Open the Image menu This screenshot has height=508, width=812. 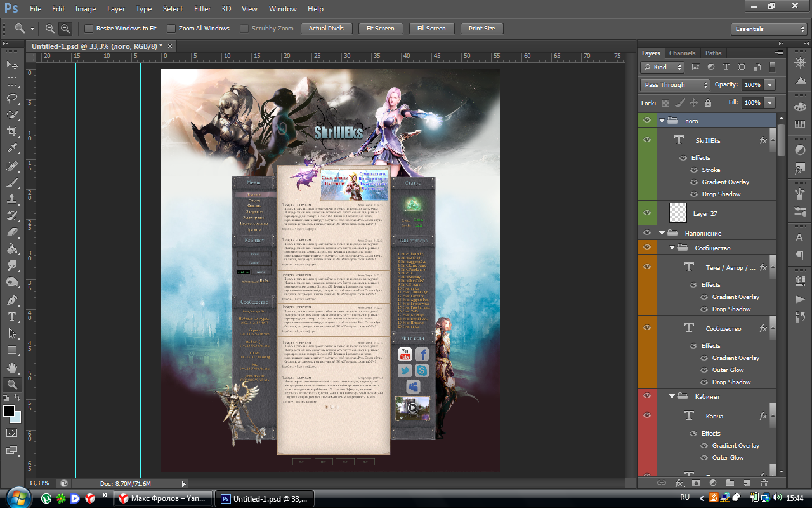coord(86,9)
